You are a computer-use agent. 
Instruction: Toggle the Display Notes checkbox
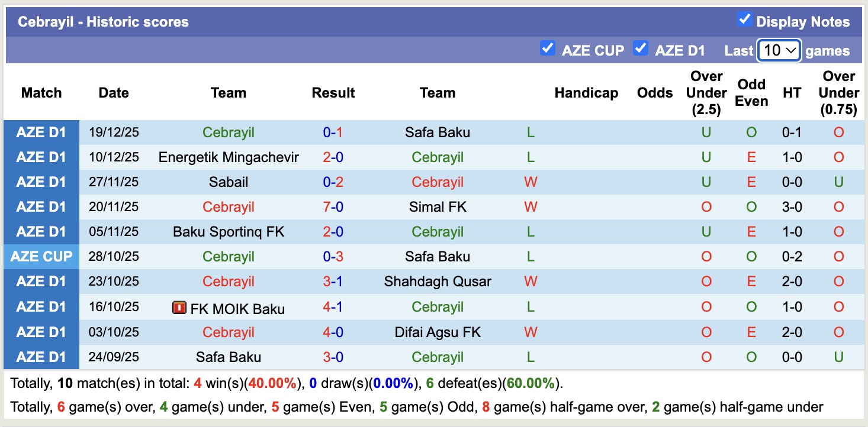pyautogui.click(x=744, y=20)
